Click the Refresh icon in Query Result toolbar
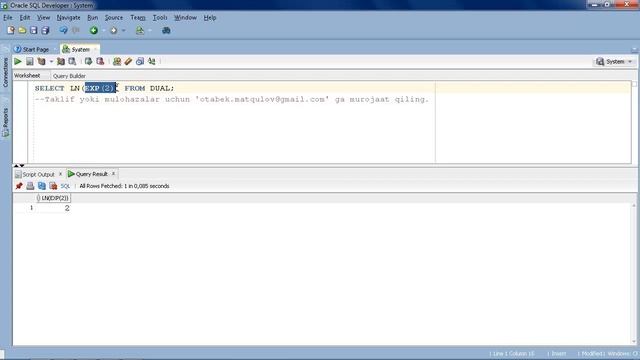Viewport: 640px width, 360px height. [x=42, y=186]
